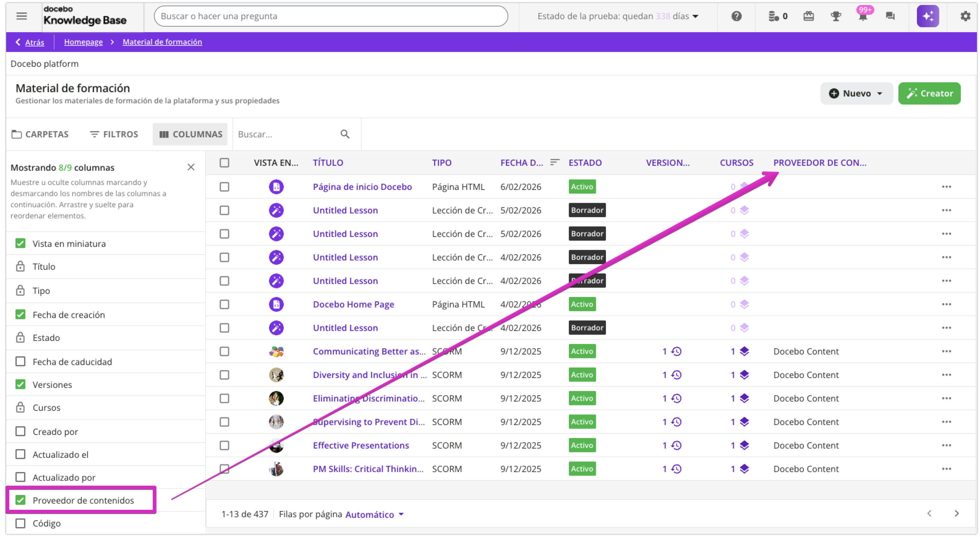Open the gamification trophy icon
Screen dimensions: 980x537
point(836,16)
